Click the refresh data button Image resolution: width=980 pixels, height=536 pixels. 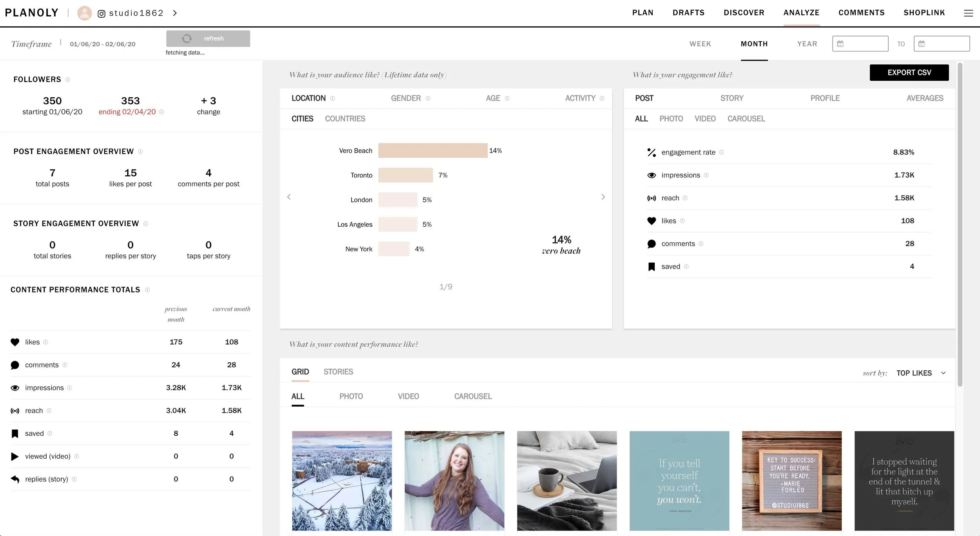pos(208,39)
